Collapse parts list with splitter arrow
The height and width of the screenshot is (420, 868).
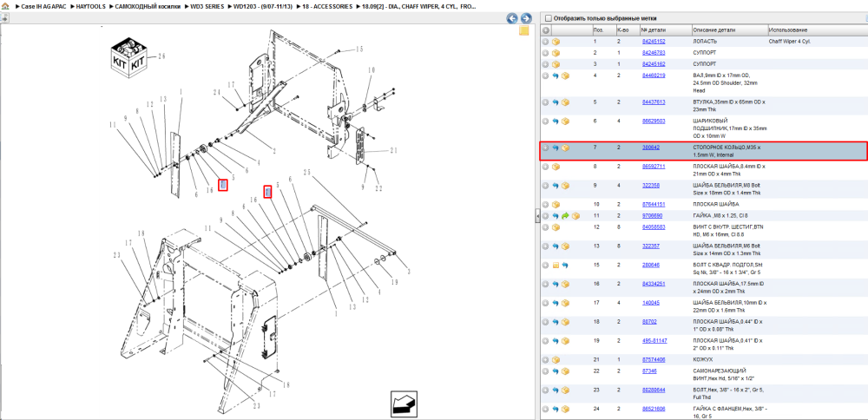pyautogui.click(x=537, y=216)
